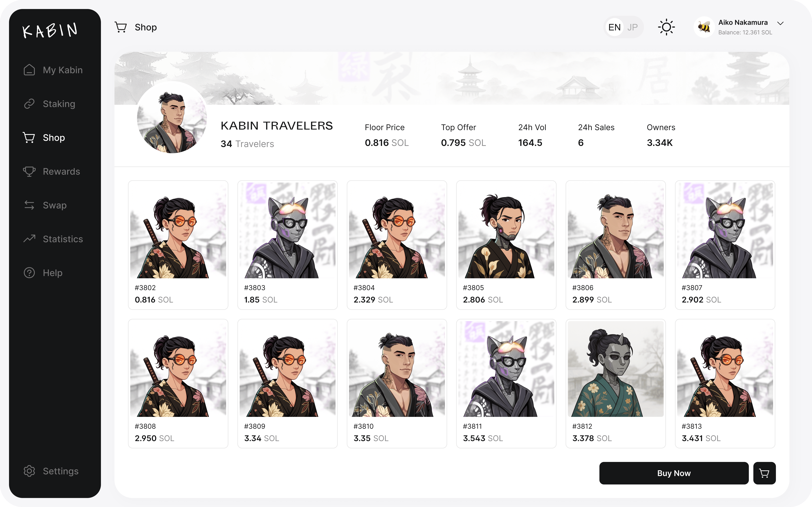The image size is (812, 507).
Task: Open the Statistics trend icon
Action: click(x=29, y=239)
